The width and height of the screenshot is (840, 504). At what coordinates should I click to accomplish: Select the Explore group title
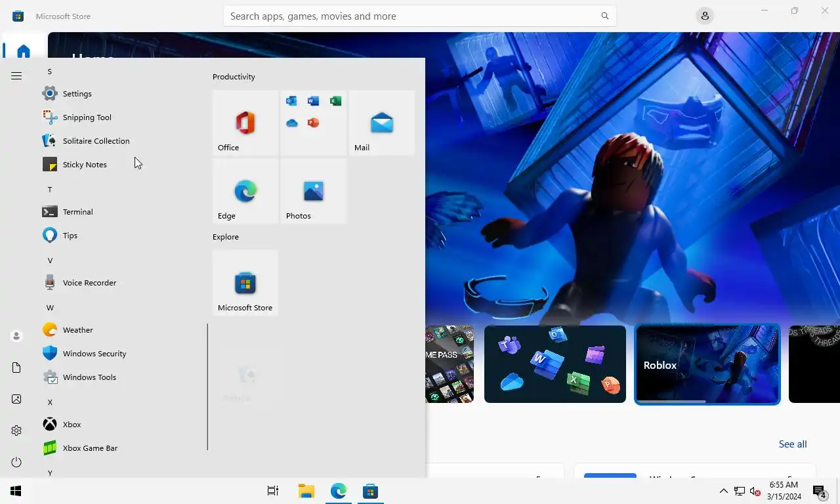[x=226, y=237]
